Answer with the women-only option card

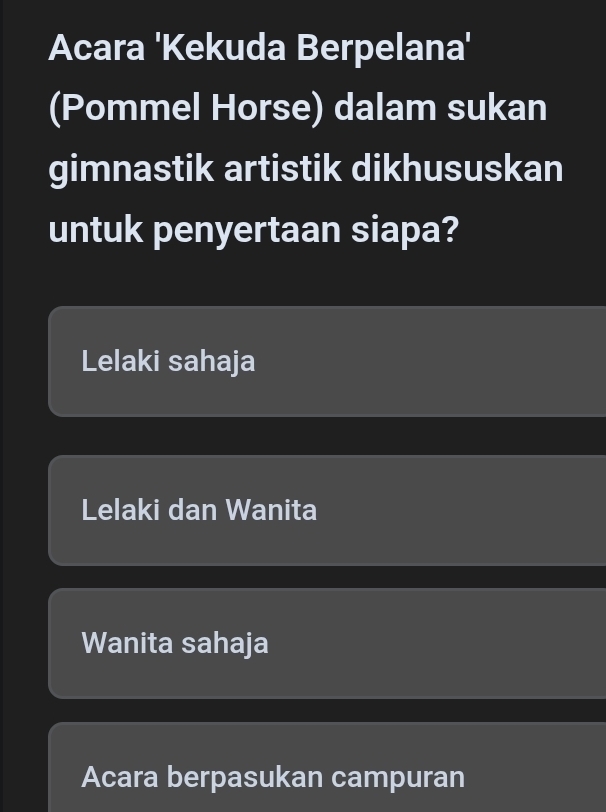tap(400, 643)
